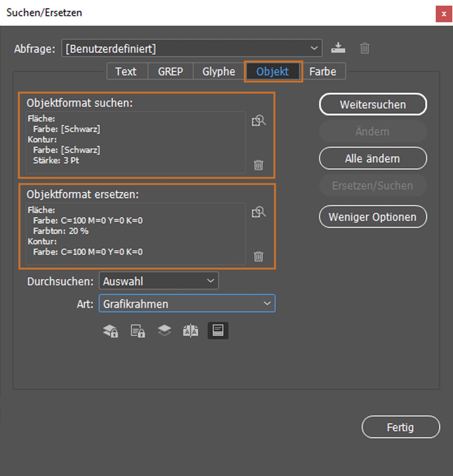Toggle include locked stories search option
Screen dimensions: 453x476
click(x=138, y=331)
